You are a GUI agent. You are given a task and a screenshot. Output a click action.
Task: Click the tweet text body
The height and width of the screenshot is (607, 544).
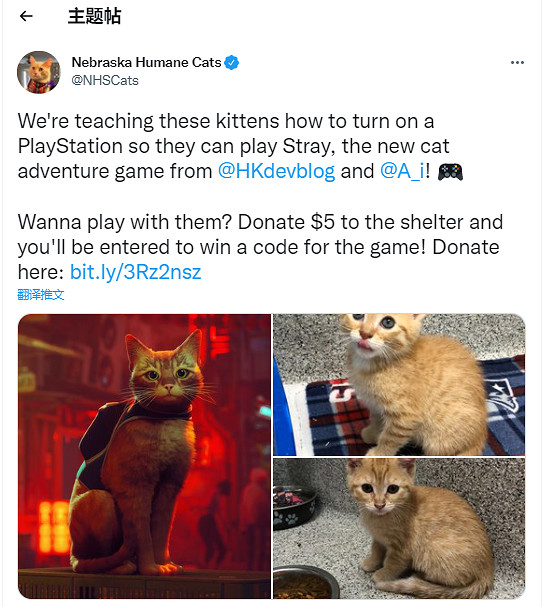[x=260, y=196]
